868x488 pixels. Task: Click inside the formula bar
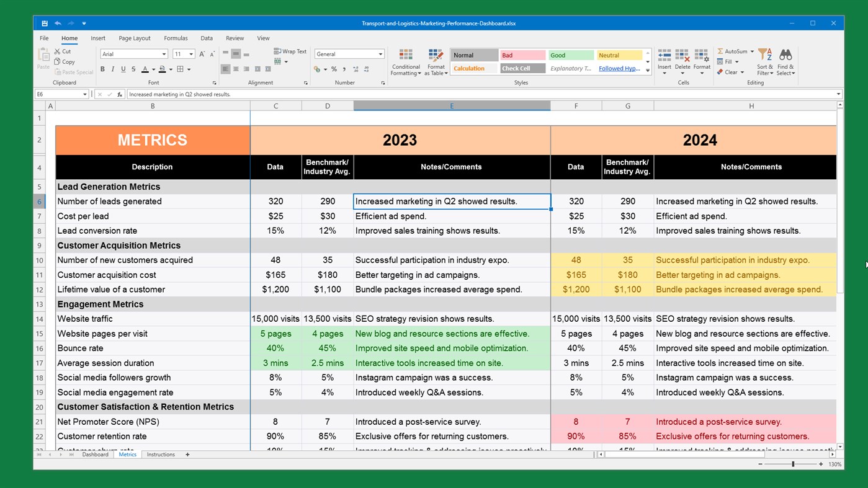coord(310,94)
